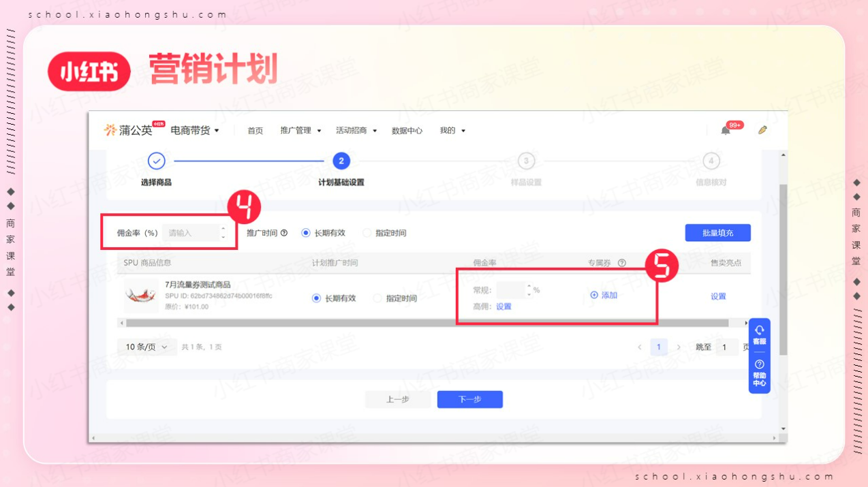The height and width of the screenshot is (487, 868).
Task: Select 指定时间 in product row
Action: (x=395, y=298)
